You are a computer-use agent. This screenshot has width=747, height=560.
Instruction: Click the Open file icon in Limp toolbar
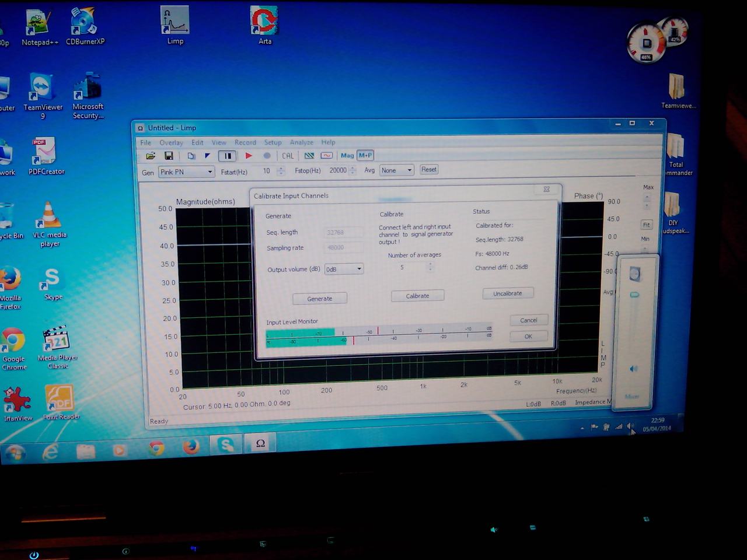(x=151, y=156)
